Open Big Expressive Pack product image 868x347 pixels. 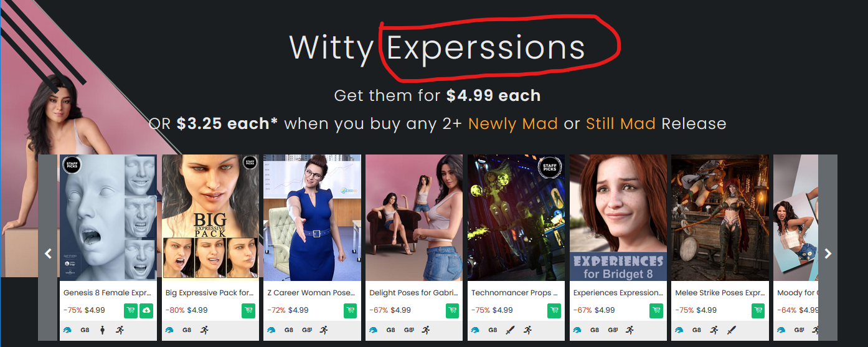tap(210, 218)
